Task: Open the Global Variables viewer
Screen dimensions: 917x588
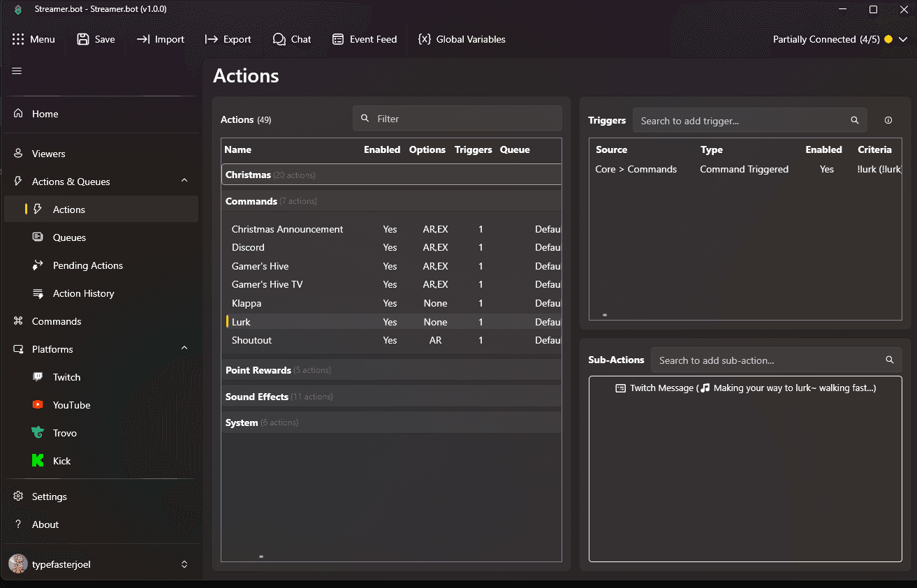Action: (x=462, y=39)
